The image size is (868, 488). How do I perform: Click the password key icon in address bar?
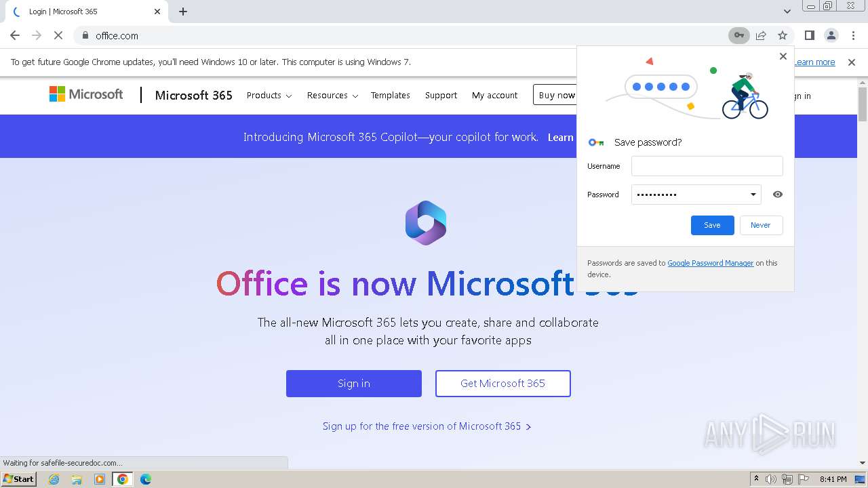[739, 35]
